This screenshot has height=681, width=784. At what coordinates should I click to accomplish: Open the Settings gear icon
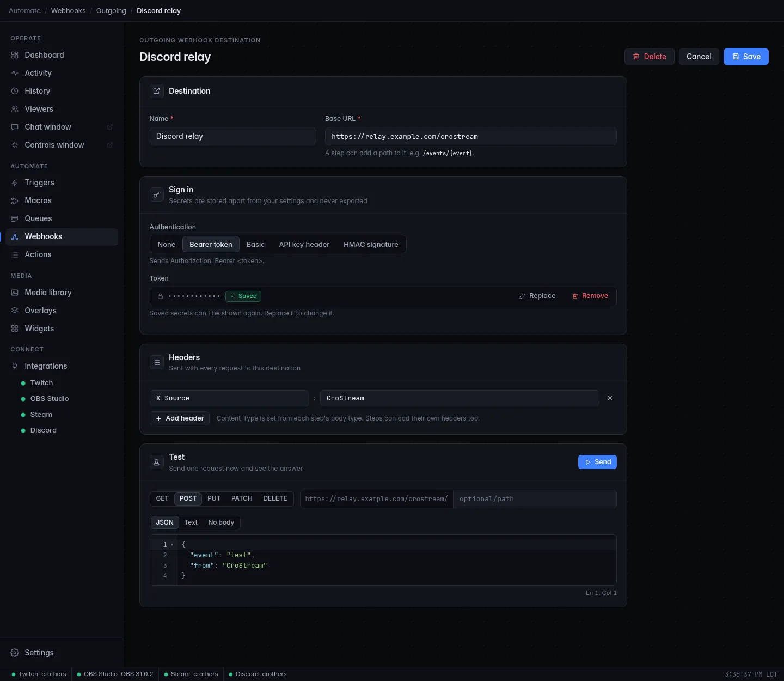[15, 653]
